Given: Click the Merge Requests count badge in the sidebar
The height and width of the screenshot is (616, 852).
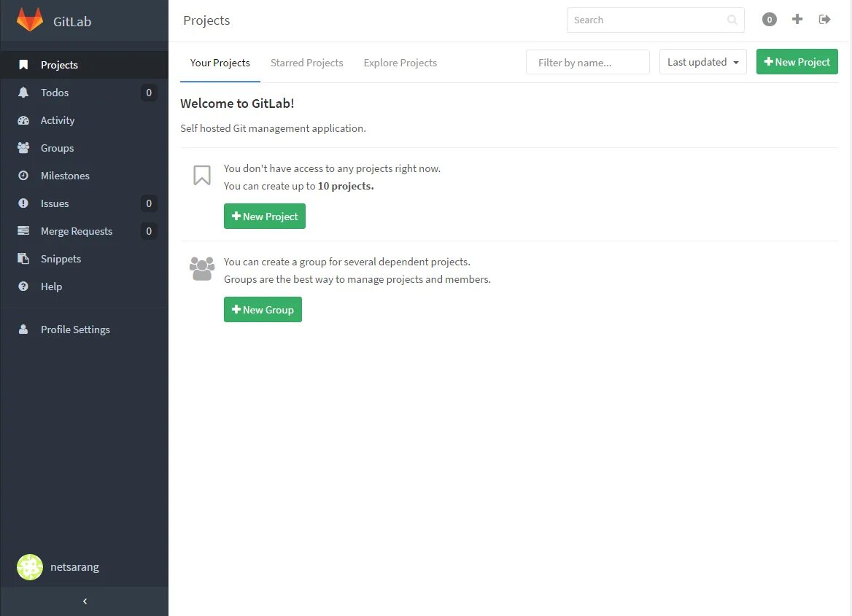Looking at the screenshot, I should [149, 231].
